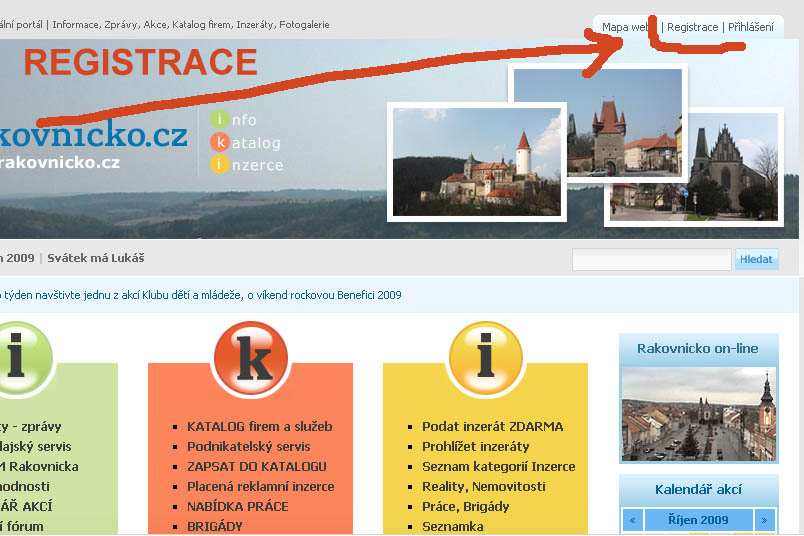Select 'ZAPSAT DO KATALOGU' link

tap(257, 466)
